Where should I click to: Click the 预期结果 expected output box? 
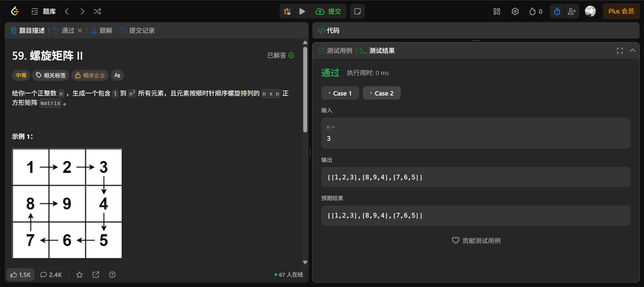476,215
